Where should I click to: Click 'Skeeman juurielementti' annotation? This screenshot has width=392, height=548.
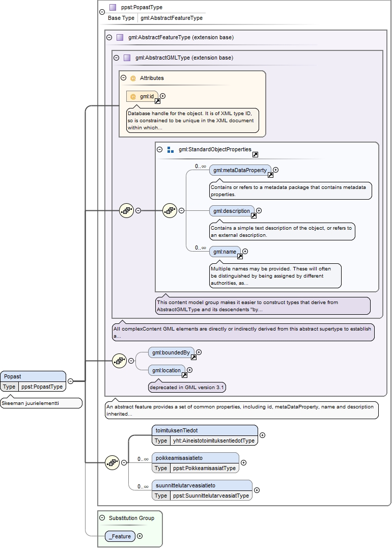[41, 403]
